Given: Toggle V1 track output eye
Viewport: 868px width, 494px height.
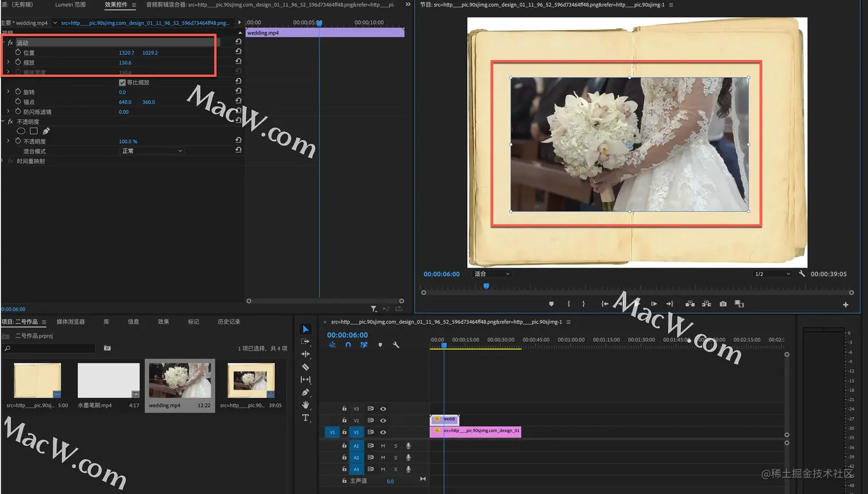Looking at the screenshot, I should click(383, 432).
